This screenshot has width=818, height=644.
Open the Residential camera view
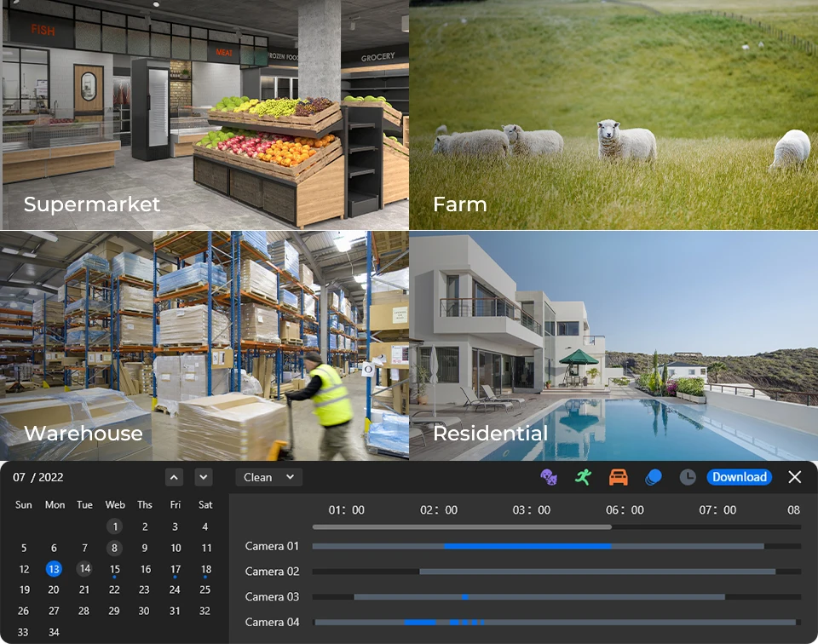(613, 346)
